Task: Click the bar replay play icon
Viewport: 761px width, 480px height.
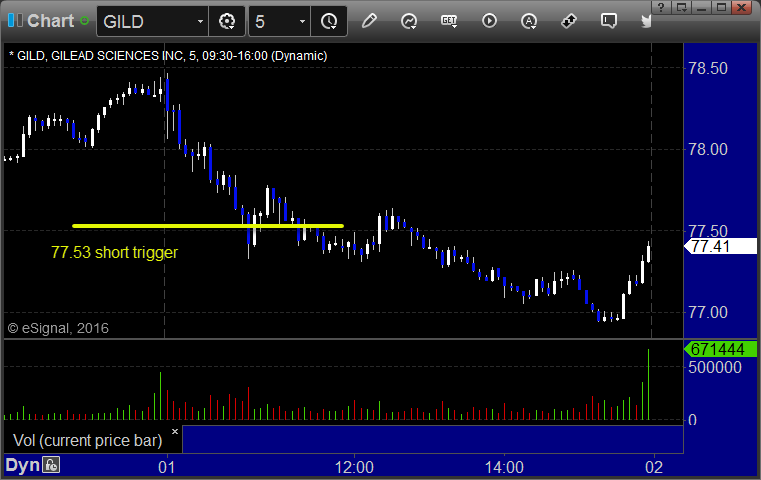Action: [x=489, y=21]
